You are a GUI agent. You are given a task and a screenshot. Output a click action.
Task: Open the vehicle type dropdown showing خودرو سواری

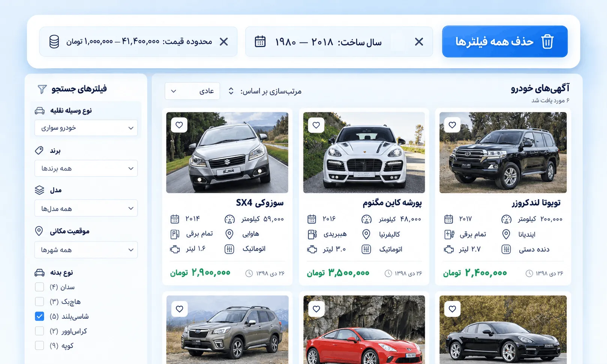86,128
